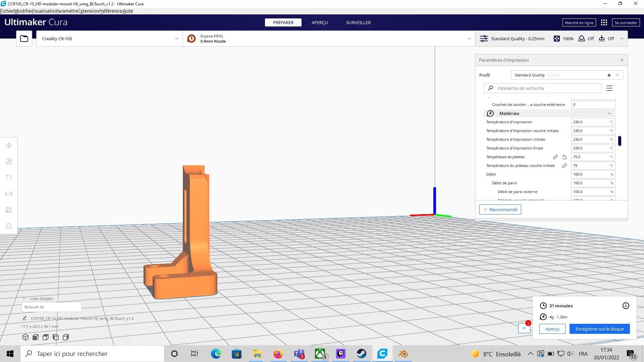Close the Paramètres d'impression panel
The height and width of the screenshot is (362, 644).
pyautogui.click(x=622, y=60)
